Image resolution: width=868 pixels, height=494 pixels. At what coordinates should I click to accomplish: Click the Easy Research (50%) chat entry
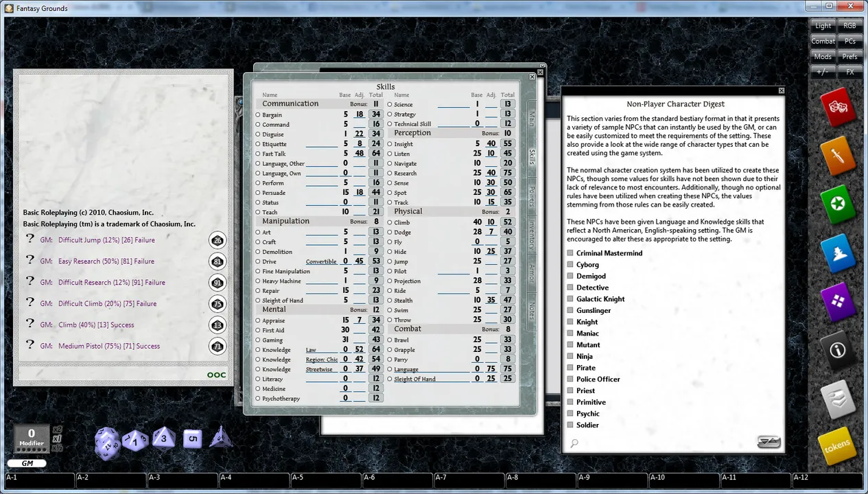106,261
